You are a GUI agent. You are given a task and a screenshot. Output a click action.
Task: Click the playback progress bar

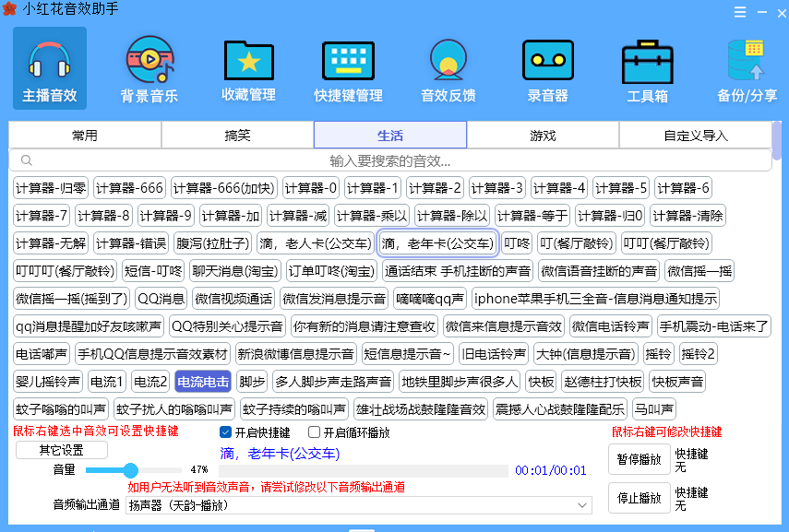(364, 470)
